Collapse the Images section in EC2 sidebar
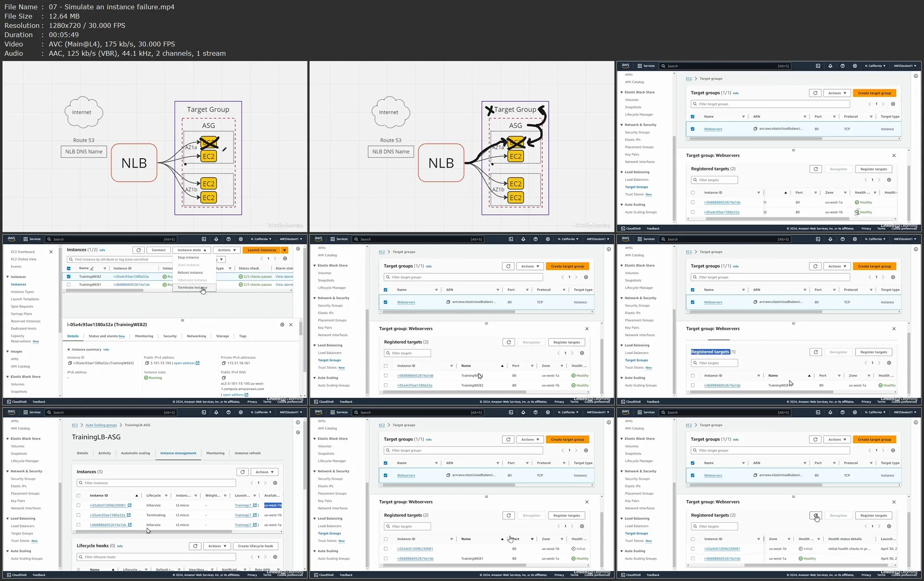The image size is (924, 581). pos(8,352)
